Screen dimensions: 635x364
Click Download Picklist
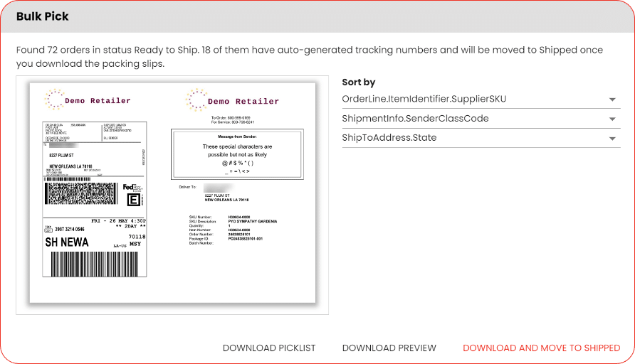point(269,348)
